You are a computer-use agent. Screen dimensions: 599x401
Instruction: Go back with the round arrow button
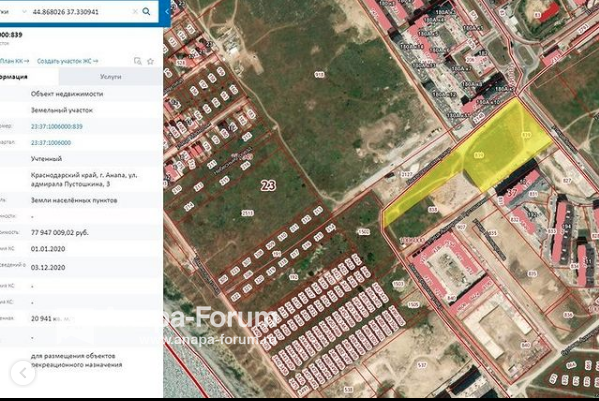pos(23,373)
